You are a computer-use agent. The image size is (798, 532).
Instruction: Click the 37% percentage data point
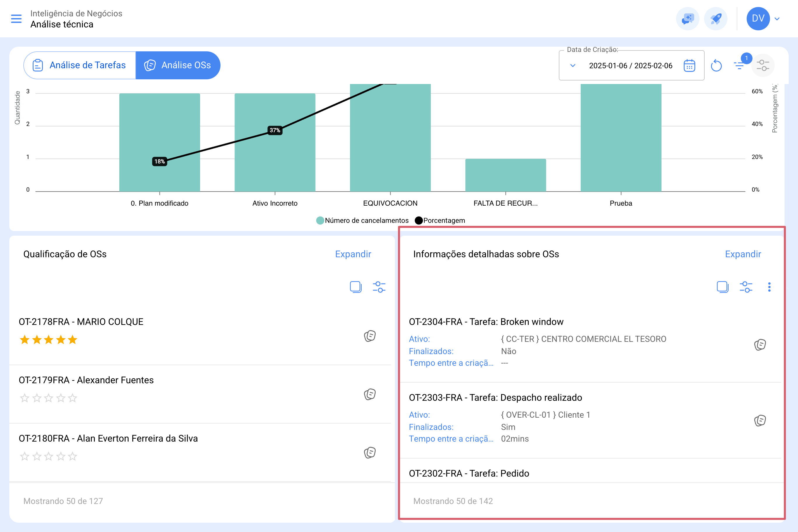pos(275,130)
